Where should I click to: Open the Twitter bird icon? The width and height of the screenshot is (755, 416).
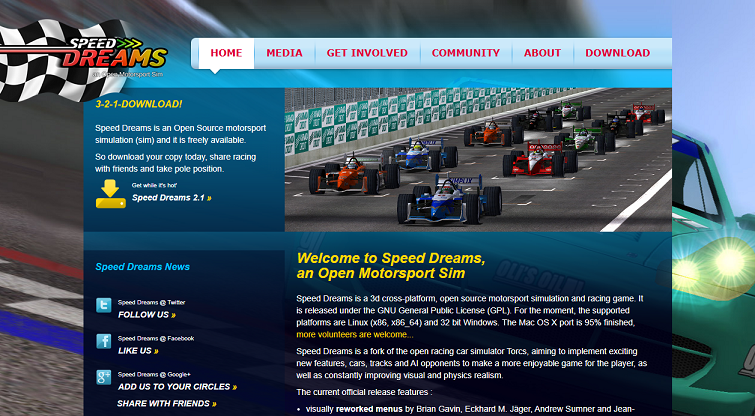click(x=104, y=305)
